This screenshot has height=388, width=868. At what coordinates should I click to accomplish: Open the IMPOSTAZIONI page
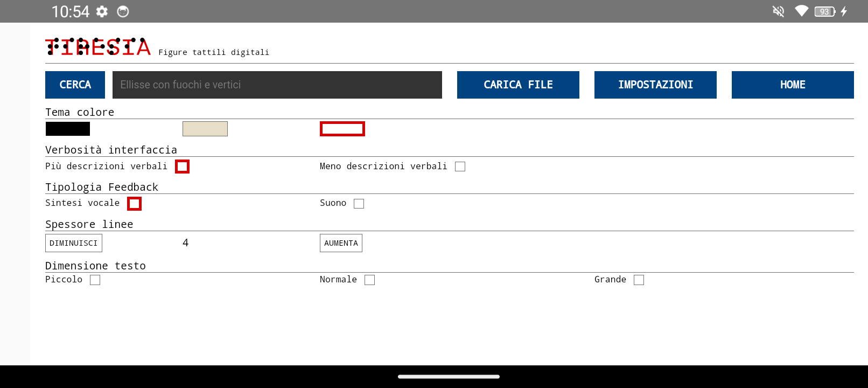pyautogui.click(x=655, y=85)
